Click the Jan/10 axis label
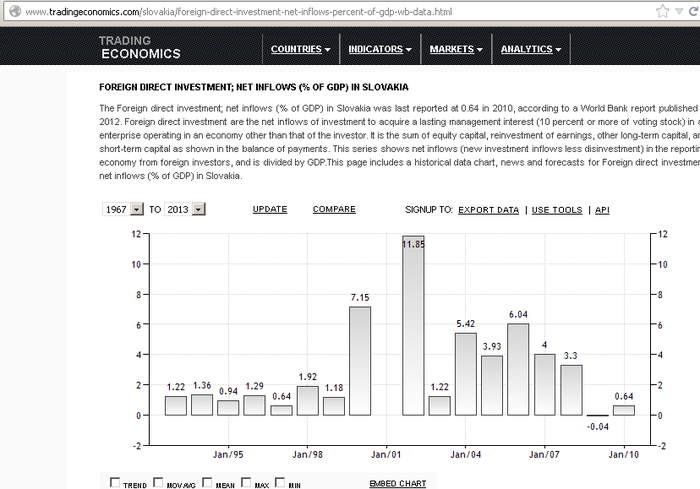This screenshot has width=700, height=489. click(x=624, y=455)
